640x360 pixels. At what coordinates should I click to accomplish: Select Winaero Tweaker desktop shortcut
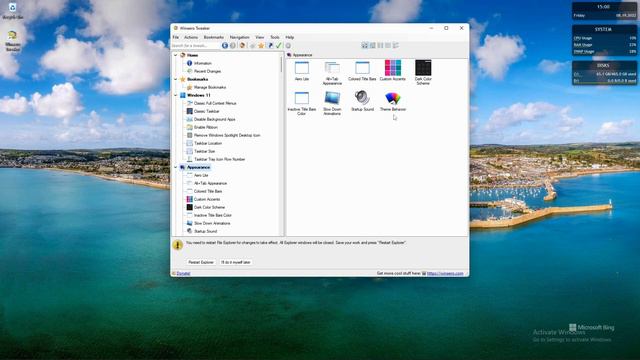click(13, 41)
